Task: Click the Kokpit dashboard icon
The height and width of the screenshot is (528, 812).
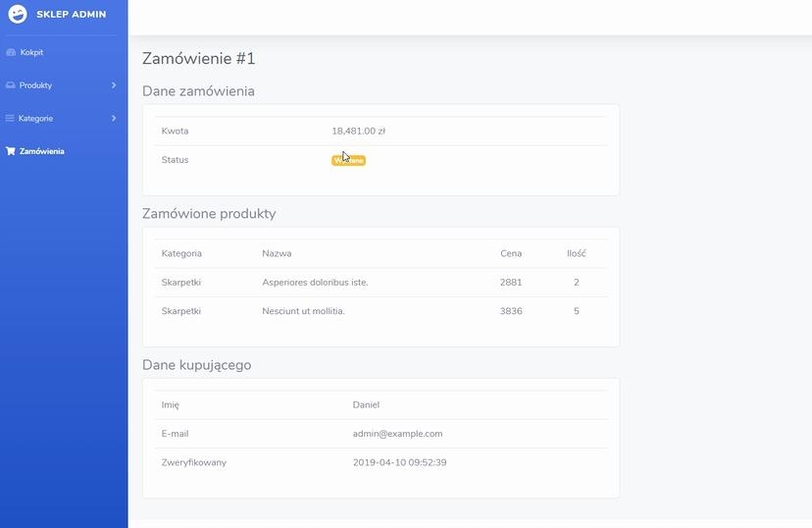Action: (x=11, y=52)
